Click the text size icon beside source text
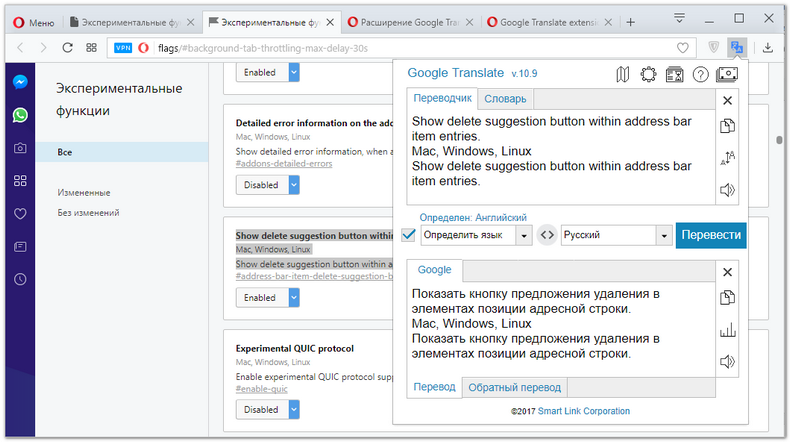The height and width of the screenshot is (442, 790). [728, 158]
